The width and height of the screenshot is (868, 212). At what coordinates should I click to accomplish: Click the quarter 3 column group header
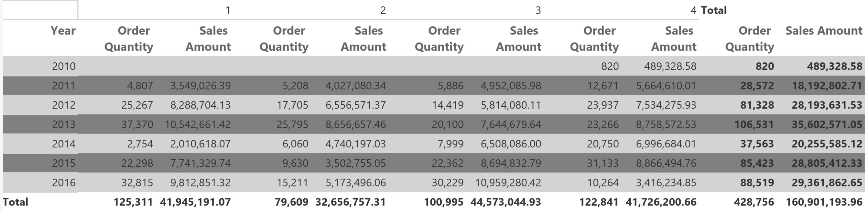tap(538, 10)
